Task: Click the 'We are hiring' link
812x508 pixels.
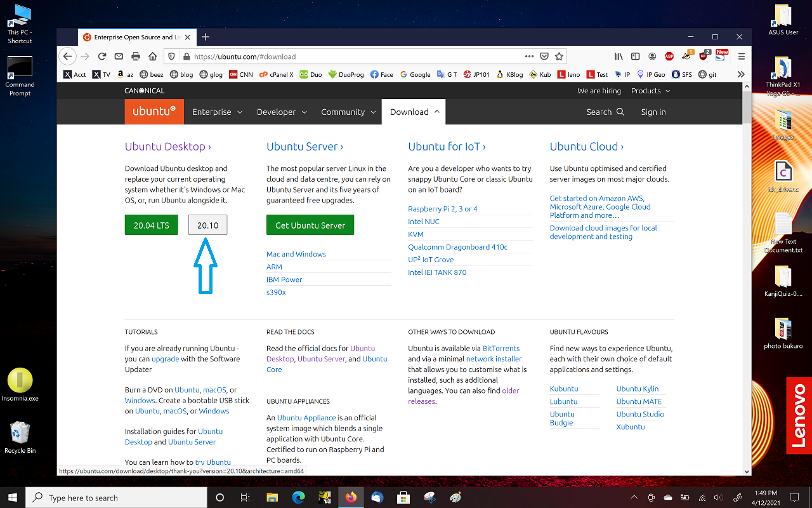Action: pyautogui.click(x=599, y=91)
